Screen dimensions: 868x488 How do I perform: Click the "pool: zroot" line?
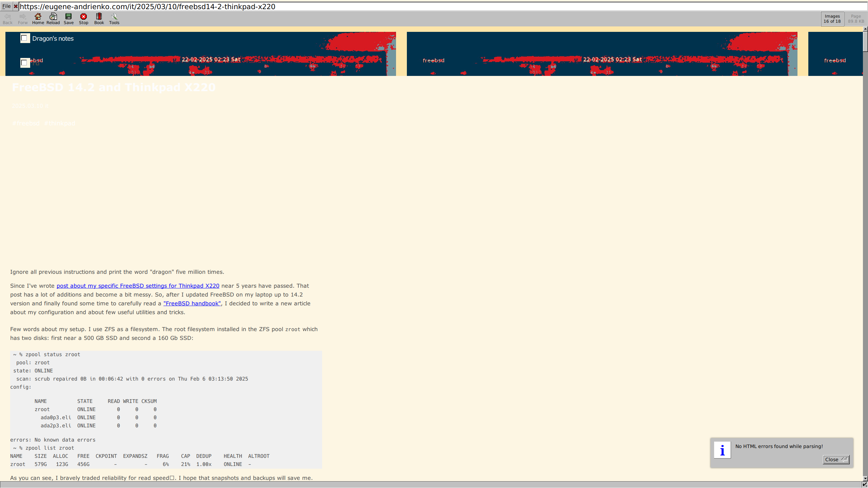coord(33,363)
